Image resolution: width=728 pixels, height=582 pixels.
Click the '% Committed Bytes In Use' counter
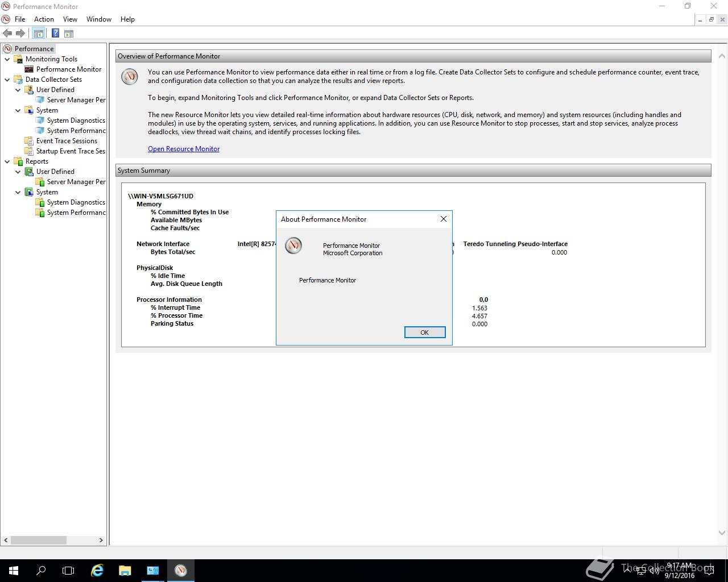189,212
